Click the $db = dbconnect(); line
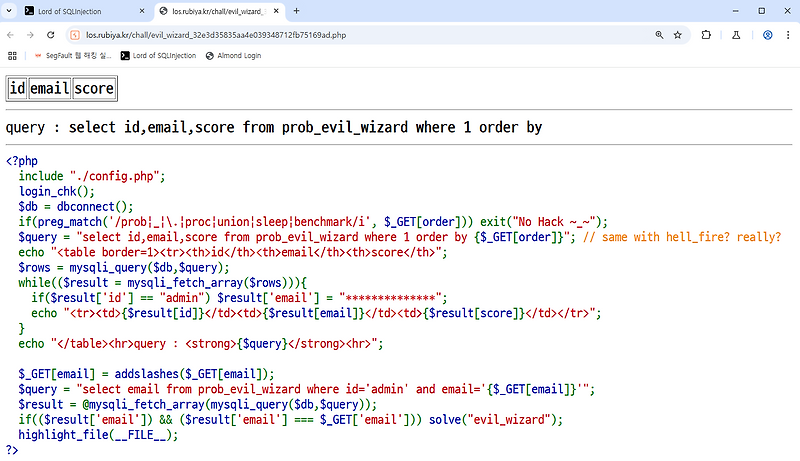This screenshot has height=461, width=800. [76, 207]
